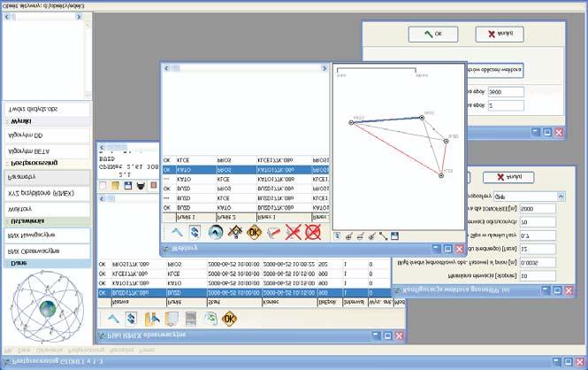Click the yellow icon in the small text window
588x370 pixels.
(x=116, y=185)
